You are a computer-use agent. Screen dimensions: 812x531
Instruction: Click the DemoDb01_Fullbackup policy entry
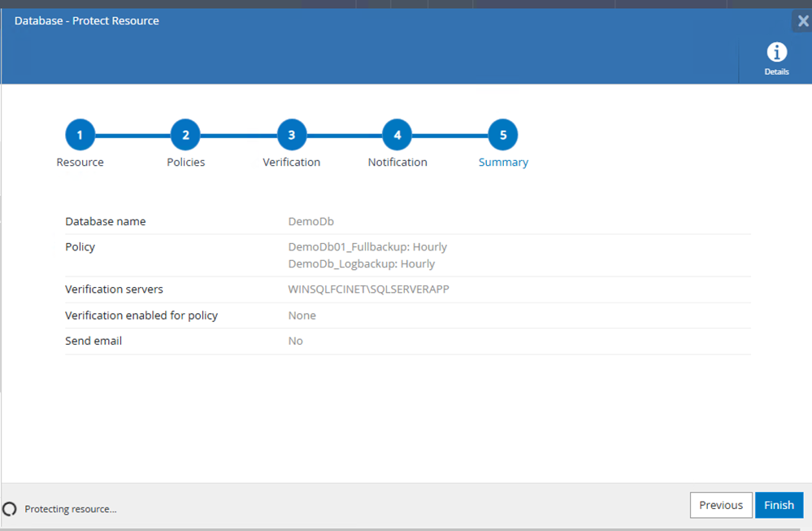point(367,246)
